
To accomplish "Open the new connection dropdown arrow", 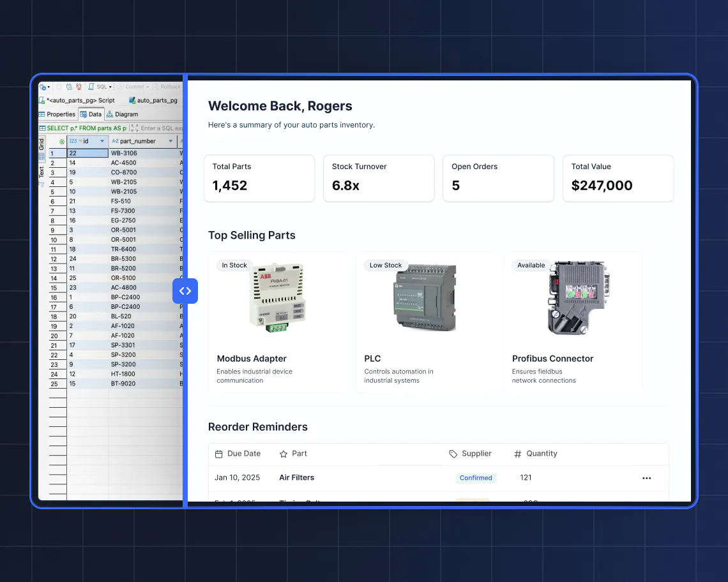I will tap(49, 87).
